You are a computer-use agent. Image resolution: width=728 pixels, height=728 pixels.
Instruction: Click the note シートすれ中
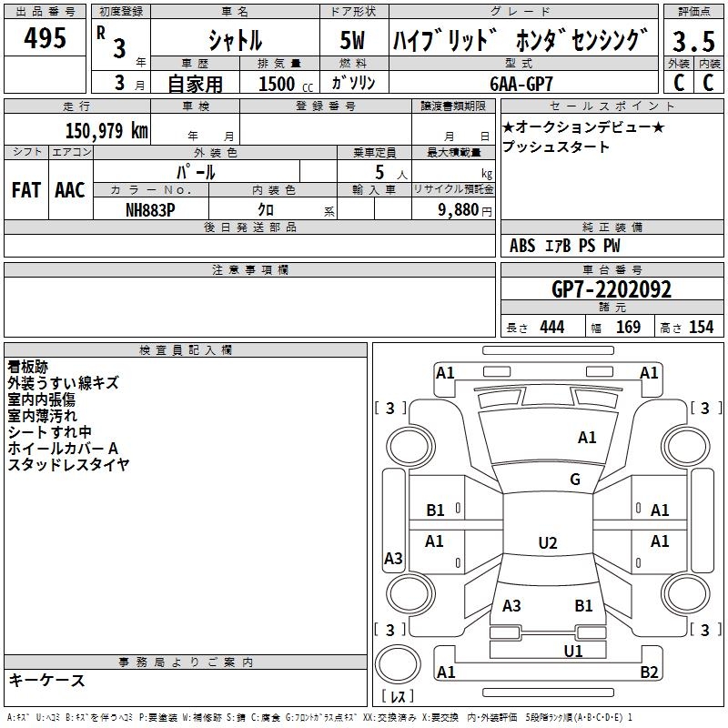pyautogui.click(x=50, y=431)
